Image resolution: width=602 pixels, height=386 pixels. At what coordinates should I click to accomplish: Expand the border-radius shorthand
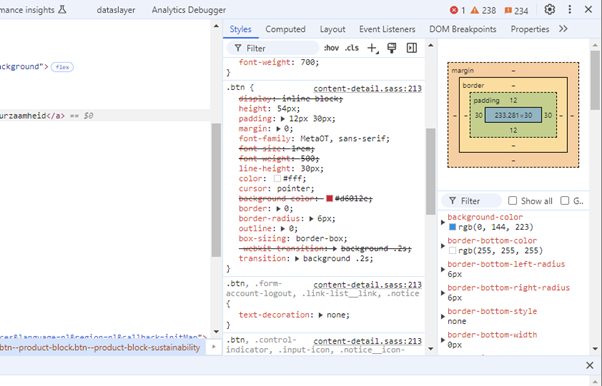312,219
